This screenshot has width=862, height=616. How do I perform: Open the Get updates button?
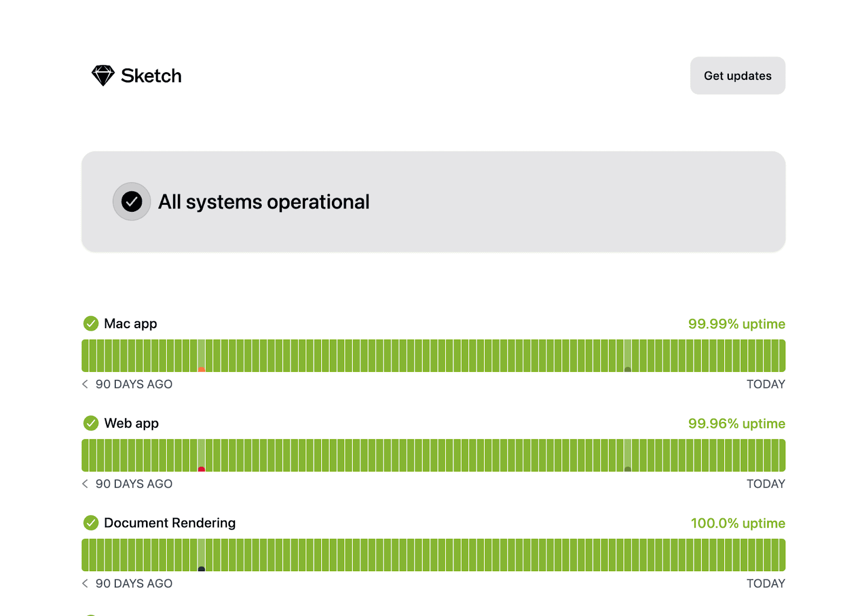pos(738,75)
